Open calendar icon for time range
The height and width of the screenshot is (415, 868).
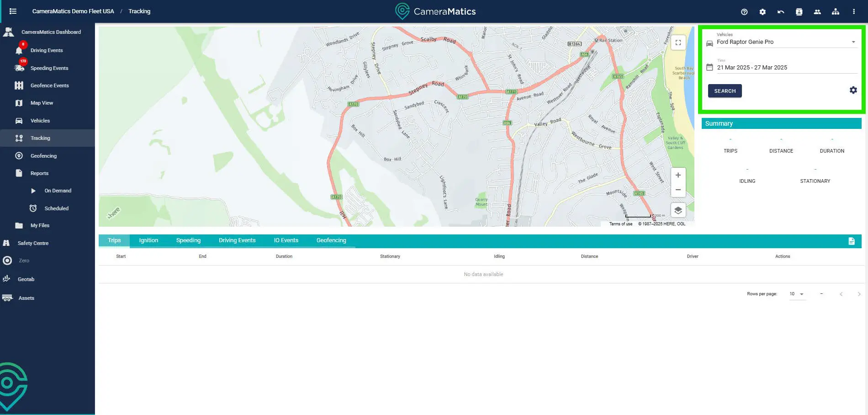point(709,67)
